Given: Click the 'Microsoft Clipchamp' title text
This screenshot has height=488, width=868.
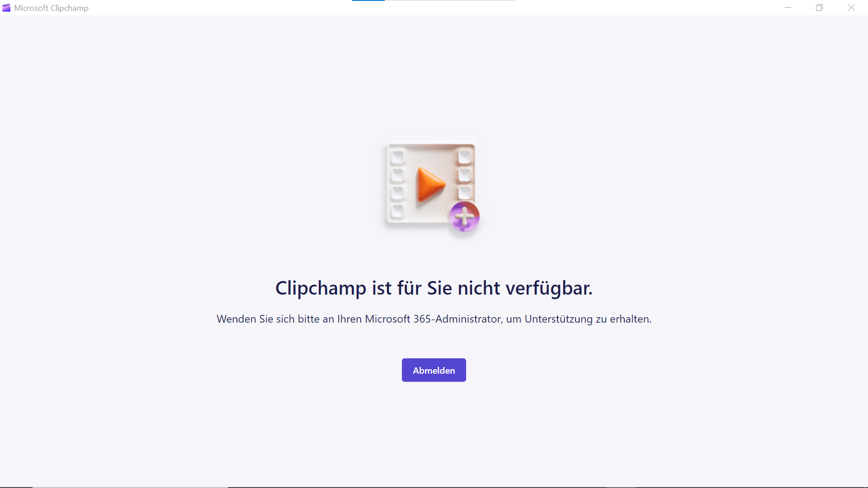Looking at the screenshot, I should (51, 8).
